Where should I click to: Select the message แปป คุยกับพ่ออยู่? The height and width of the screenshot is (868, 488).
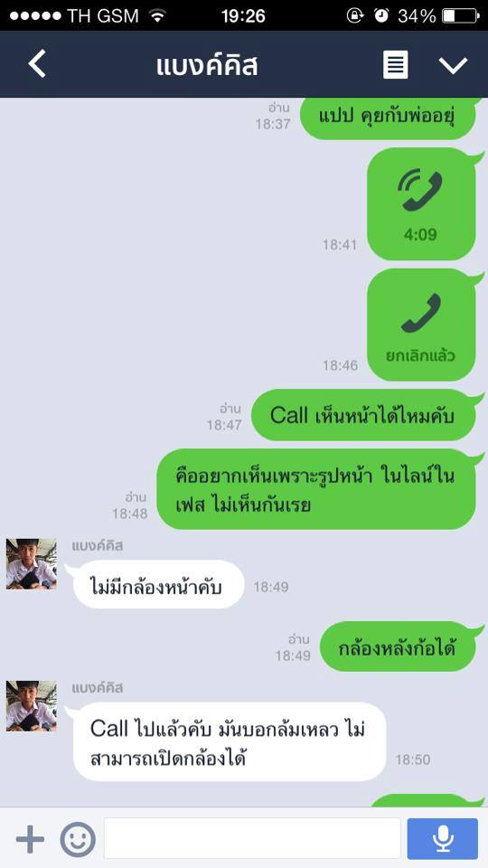(x=388, y=118)
